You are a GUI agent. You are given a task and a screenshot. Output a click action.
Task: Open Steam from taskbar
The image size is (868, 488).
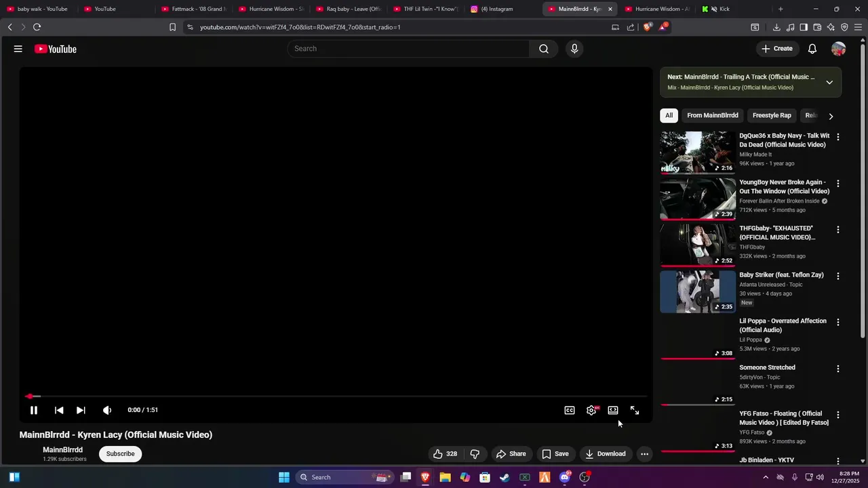pyautogui.click(x=505, y=477)
